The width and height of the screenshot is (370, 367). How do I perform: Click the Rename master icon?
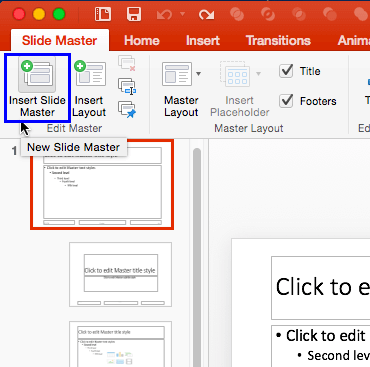point(127,86)
